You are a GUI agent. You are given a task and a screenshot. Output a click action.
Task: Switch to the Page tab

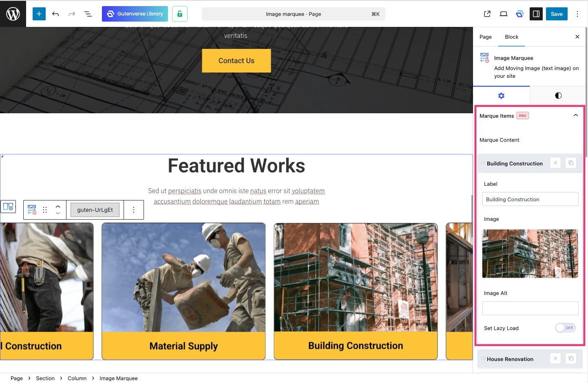485,37
